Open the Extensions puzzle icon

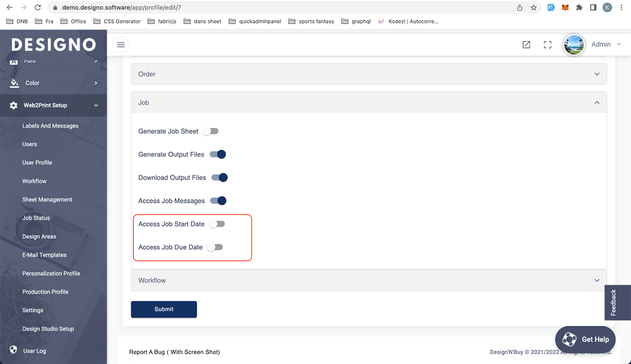579,7
